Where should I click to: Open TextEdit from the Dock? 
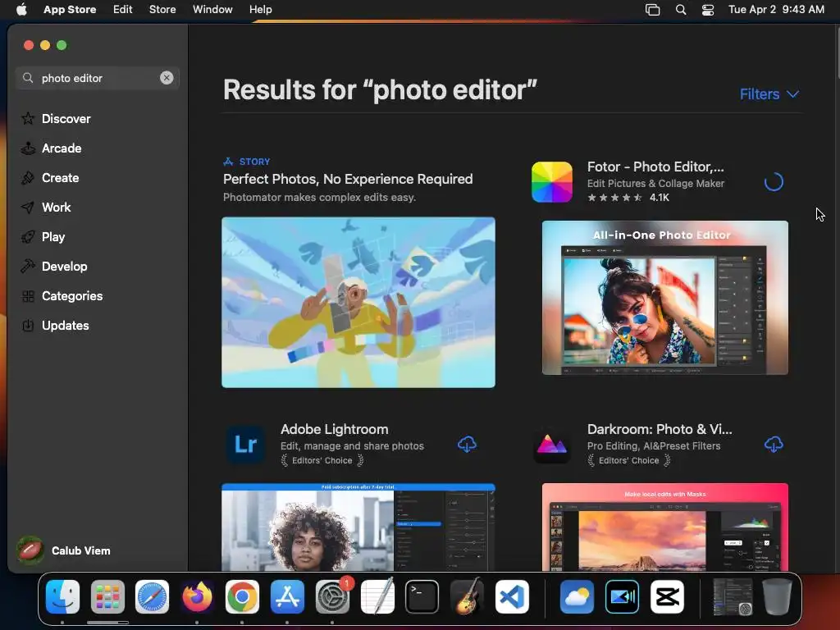pyautogui.click(x=377, y=597)
